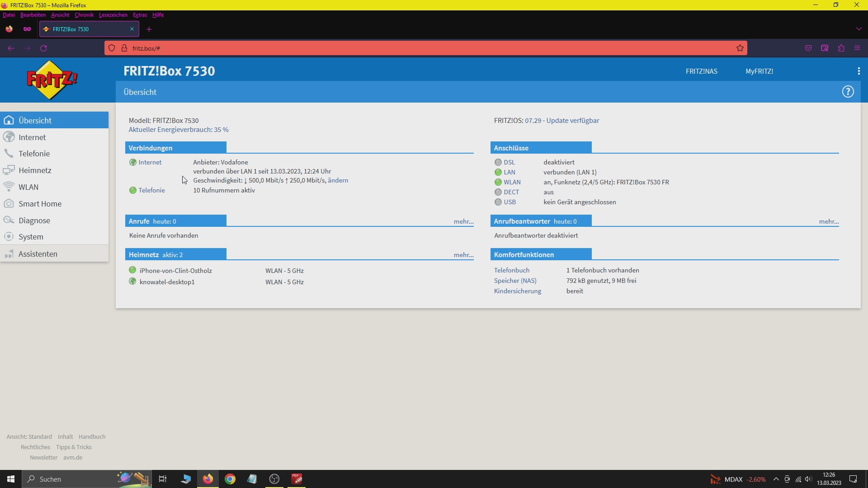Click the FRITZ! logo

[52, 80]
